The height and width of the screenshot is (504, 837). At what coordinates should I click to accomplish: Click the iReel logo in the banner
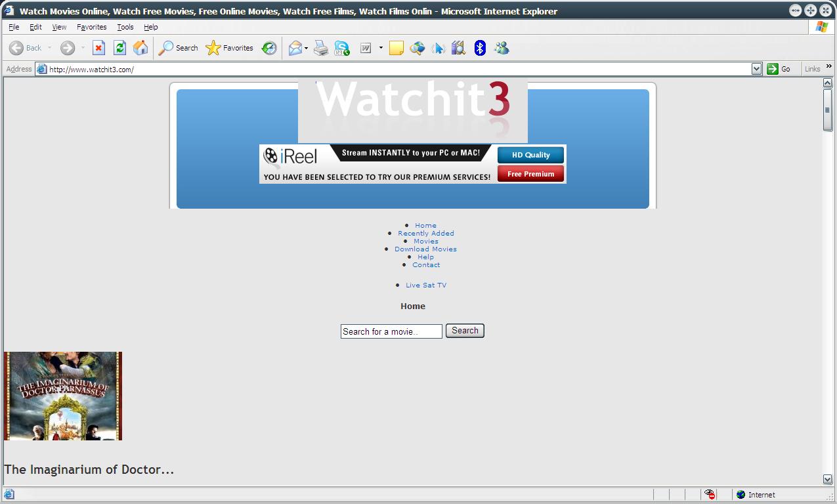tap(290, 156)
